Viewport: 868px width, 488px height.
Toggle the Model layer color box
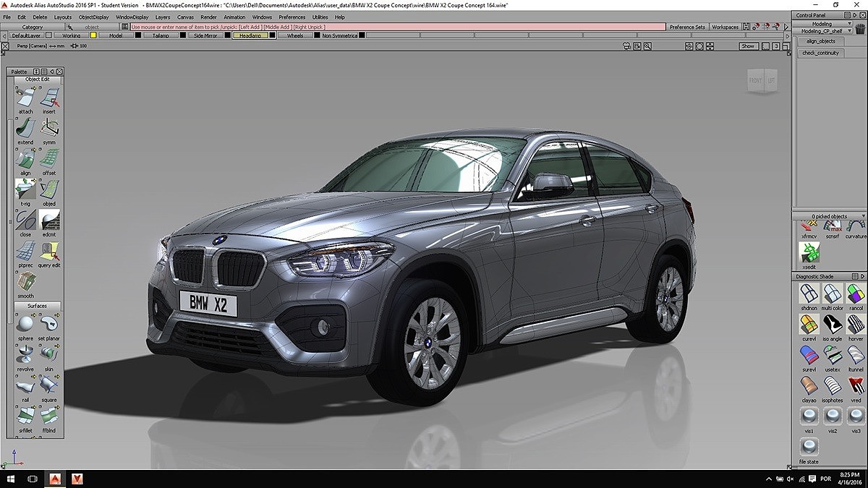pyautogui.click(x=137, y=35)
